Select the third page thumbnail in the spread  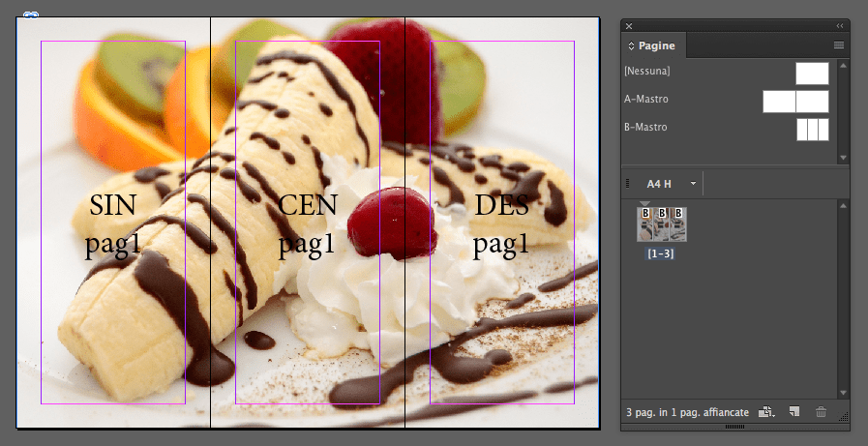(x=678, y=224)
